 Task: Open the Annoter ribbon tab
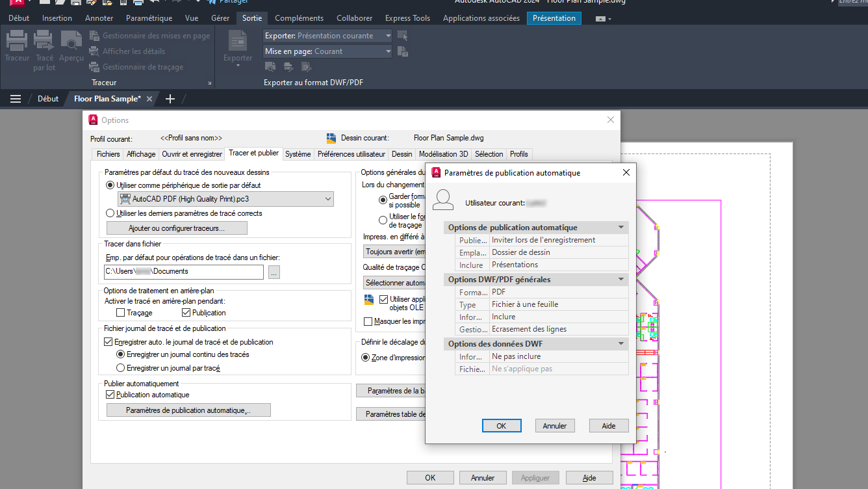99,18
